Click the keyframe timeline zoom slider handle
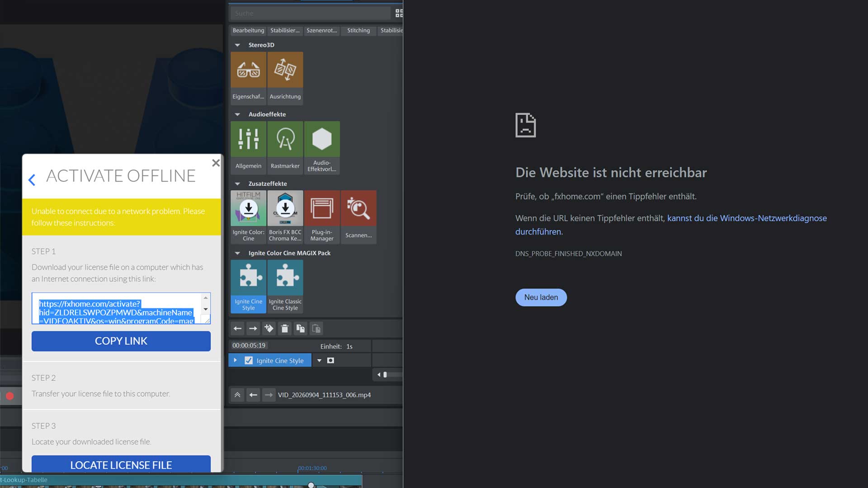This screenshot has width=868, height=488. [385, 375]
